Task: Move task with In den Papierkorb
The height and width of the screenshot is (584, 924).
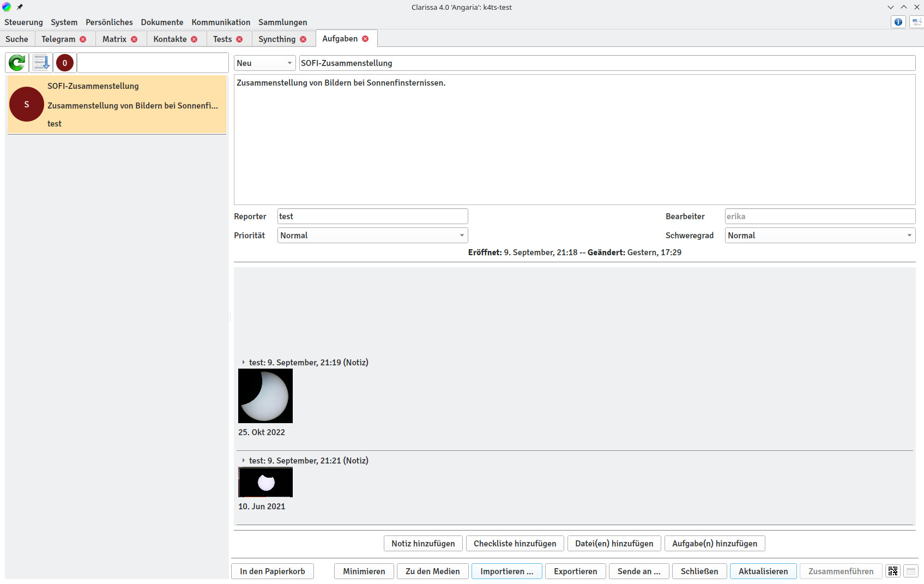Action: click(273, 571)
